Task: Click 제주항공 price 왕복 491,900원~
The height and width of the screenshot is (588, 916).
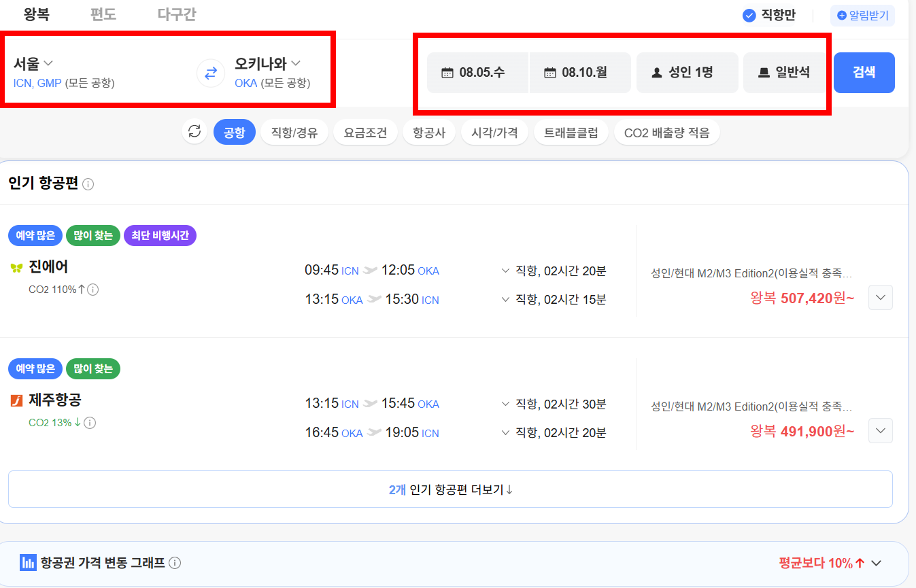Action: [x=802, y=431]
